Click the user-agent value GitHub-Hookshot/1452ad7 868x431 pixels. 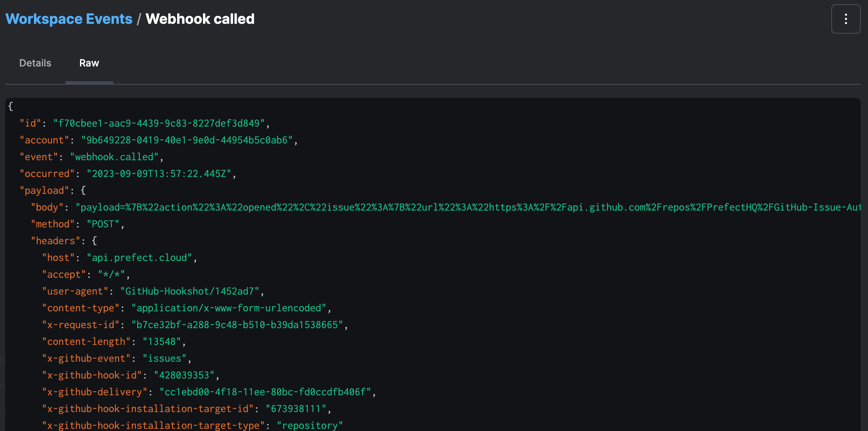coord(190,291)
